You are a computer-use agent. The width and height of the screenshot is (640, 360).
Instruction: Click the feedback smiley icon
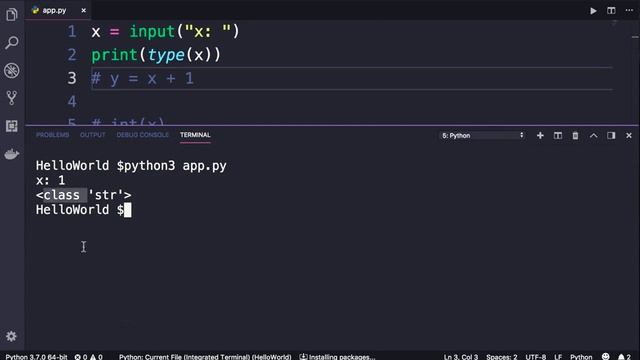click(606, 356)
